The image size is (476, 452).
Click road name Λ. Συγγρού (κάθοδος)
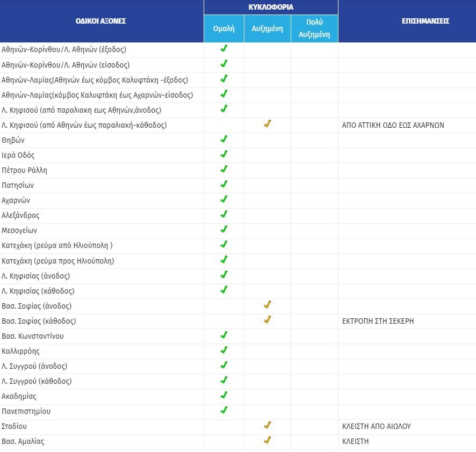(37, 381)
